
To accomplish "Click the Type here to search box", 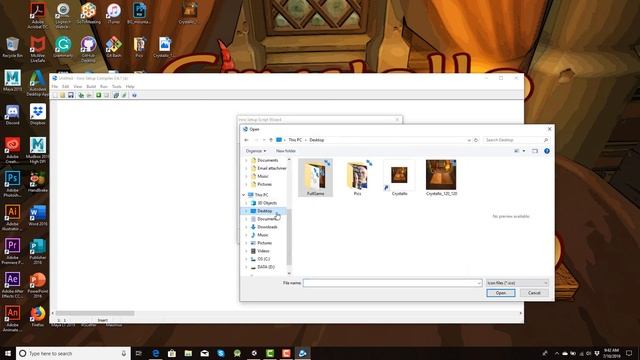I will coord(73,353).
